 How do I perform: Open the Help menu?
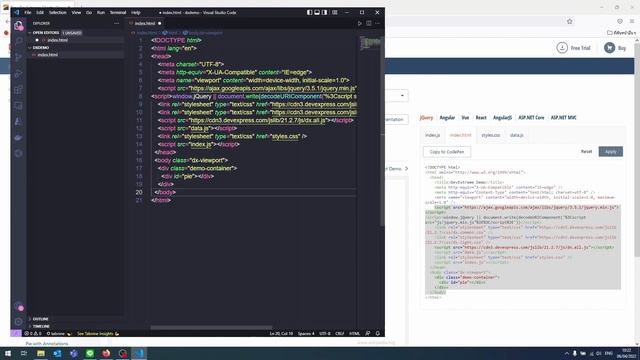click(136, 13)
